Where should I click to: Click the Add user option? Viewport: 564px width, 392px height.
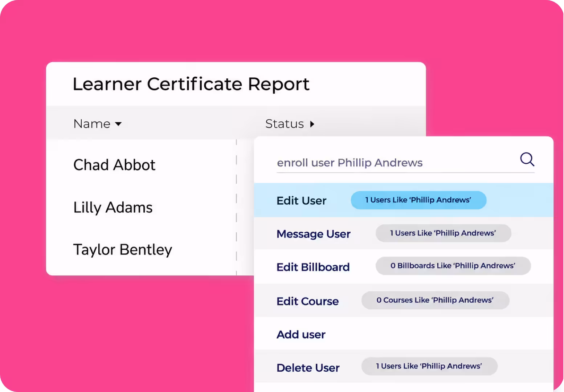(404, 334)
